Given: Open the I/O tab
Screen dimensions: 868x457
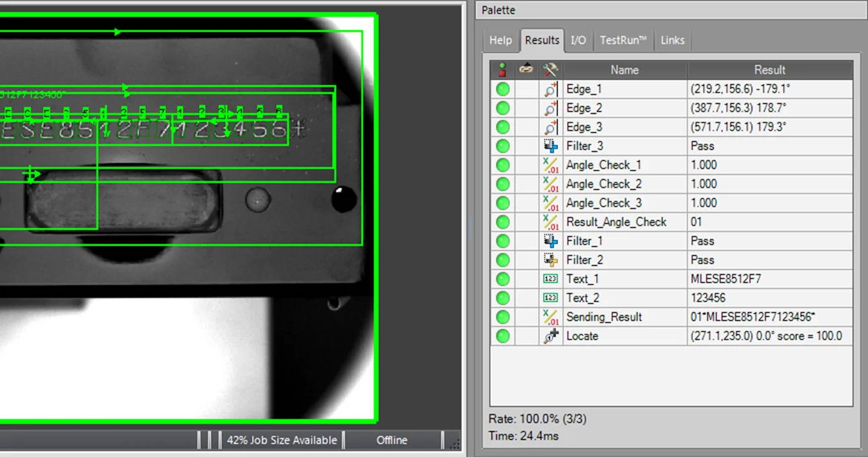Looking at the screenshot, I should 578,40.
